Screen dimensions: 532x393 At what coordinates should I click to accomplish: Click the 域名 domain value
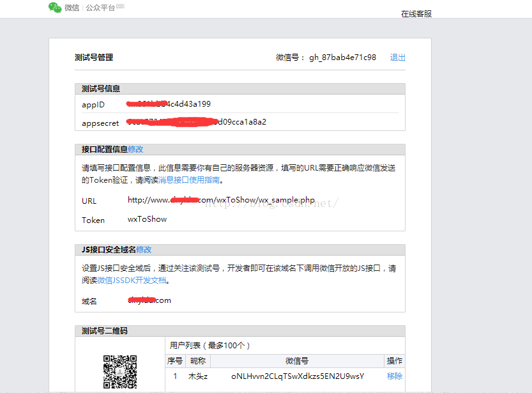coord(149,300)
